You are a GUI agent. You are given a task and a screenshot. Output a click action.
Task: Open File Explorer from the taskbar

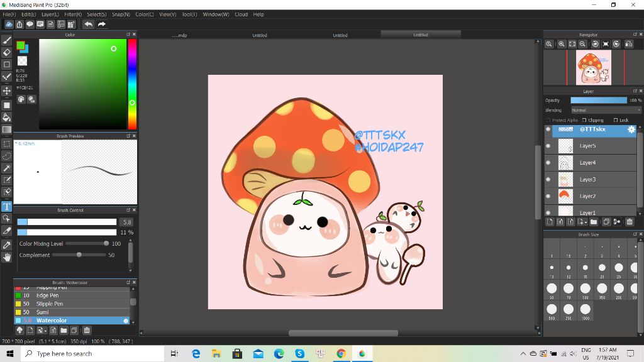tap(216, 354)
